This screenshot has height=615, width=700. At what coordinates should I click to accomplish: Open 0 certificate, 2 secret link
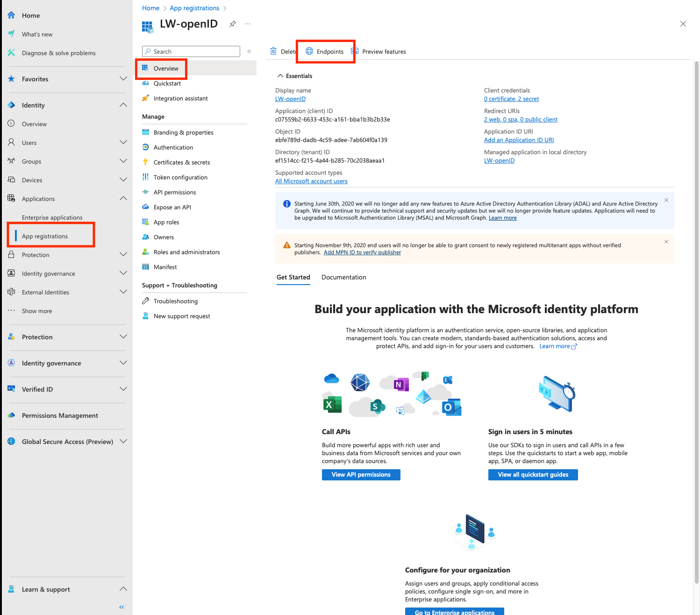[511, 99]
